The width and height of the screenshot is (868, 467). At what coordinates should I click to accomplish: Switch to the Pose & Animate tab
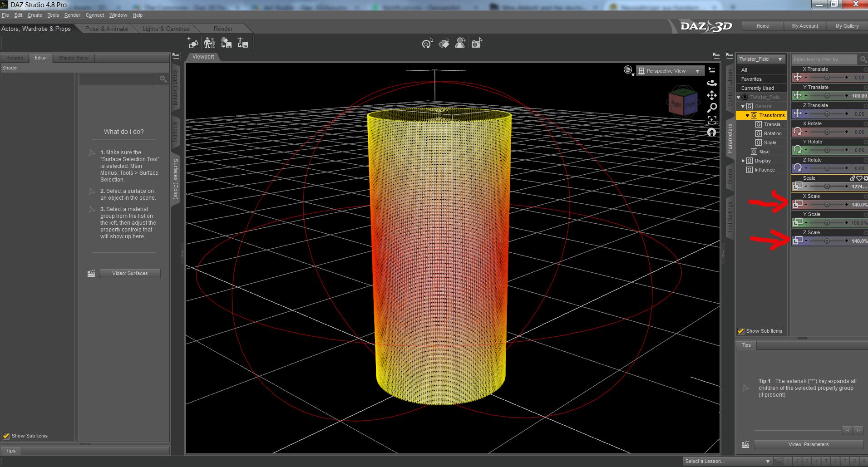click(x=107, y=29)
